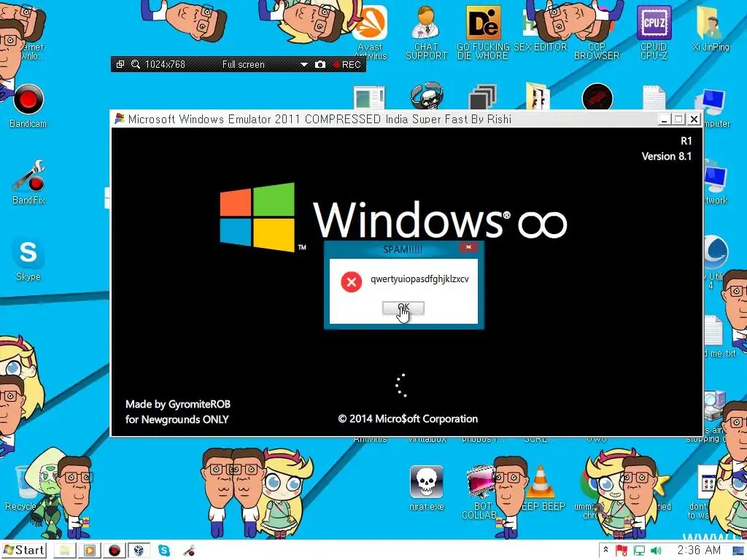
Task: Click the Made by GyromiteROB credit text
Action: [178, 404]
